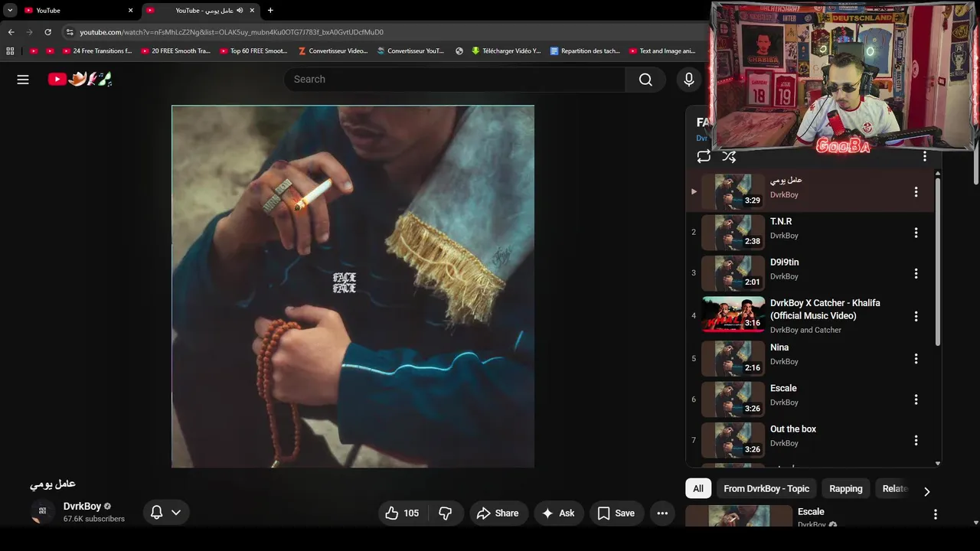Dislike the video
This screenshot has height=551, width=980.
coord(445,514)
